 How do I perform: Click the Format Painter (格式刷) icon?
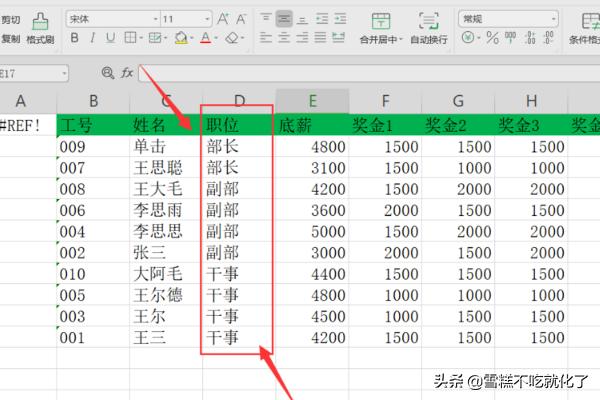click(x=41, y=21)
